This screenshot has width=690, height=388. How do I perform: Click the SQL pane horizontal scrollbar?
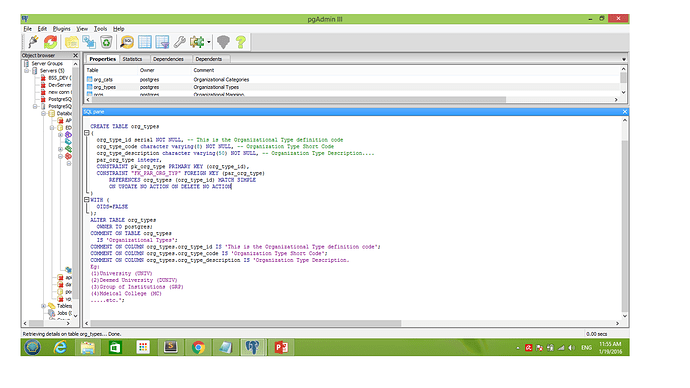click(246, 323)
